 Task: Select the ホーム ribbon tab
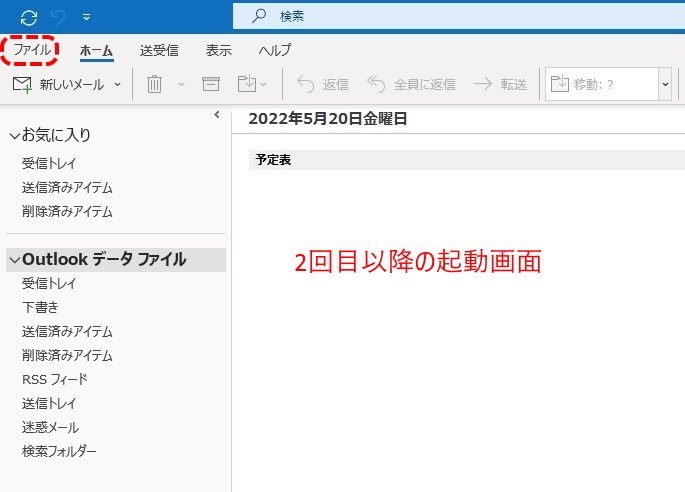97,51
